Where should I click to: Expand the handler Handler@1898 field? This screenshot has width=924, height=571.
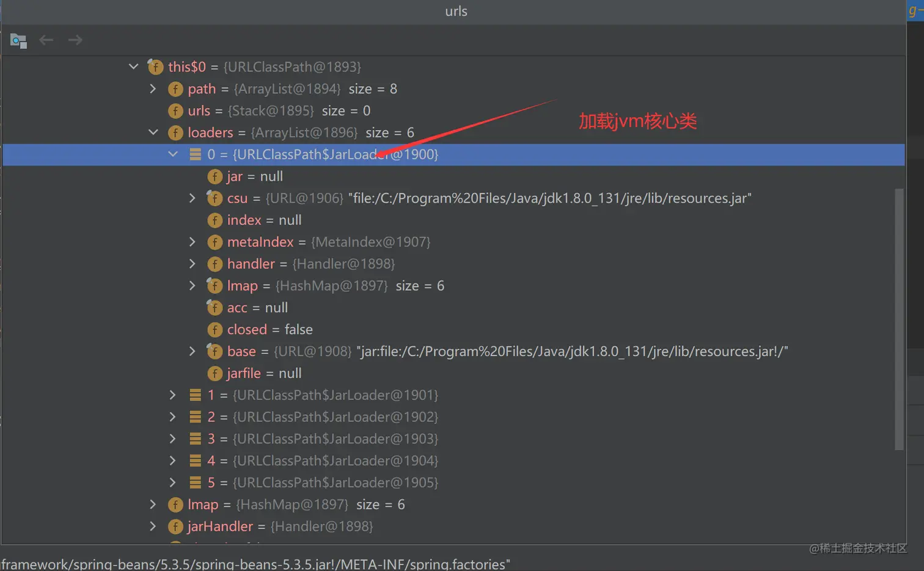click(x=192, y=264)
